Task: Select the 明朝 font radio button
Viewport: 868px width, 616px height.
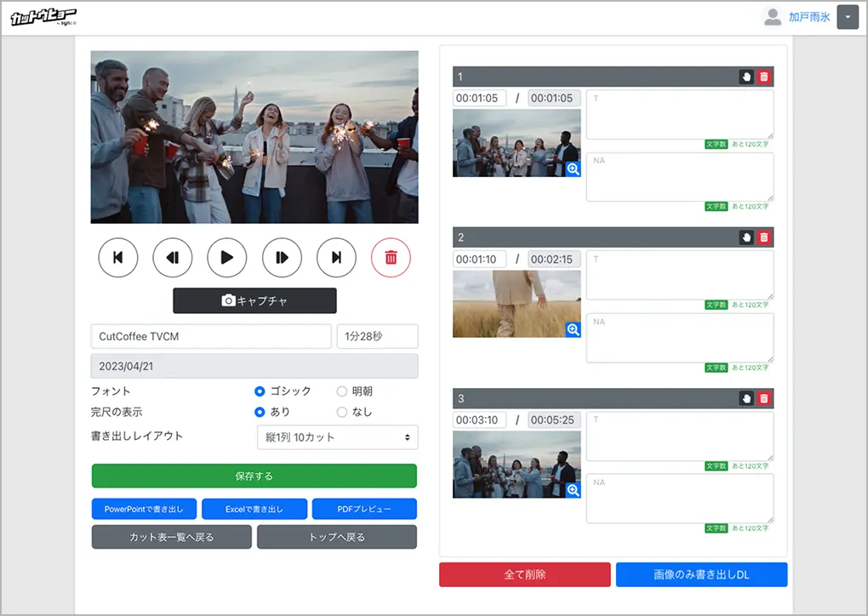Action: 342,391
